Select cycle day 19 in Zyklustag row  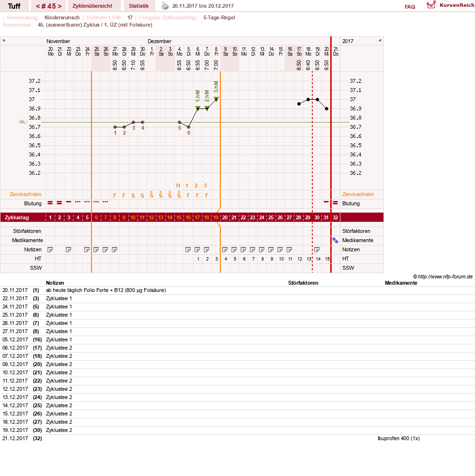[216, 217]
